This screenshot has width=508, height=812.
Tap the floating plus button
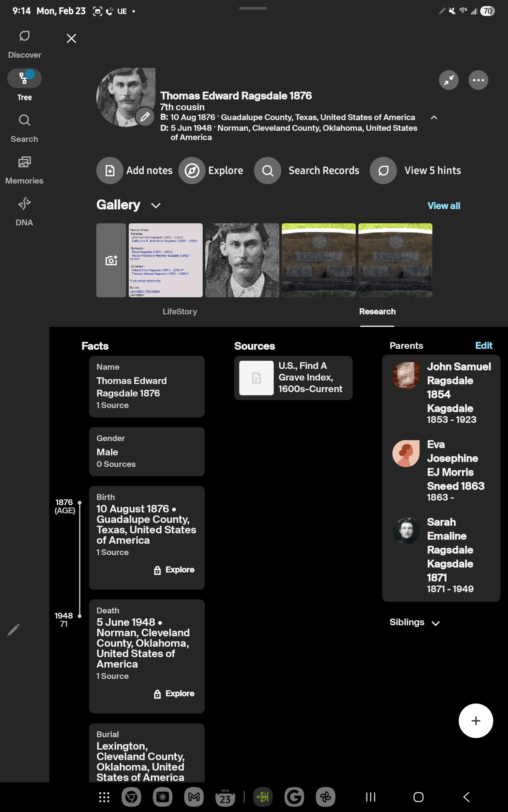pos(476,721)
